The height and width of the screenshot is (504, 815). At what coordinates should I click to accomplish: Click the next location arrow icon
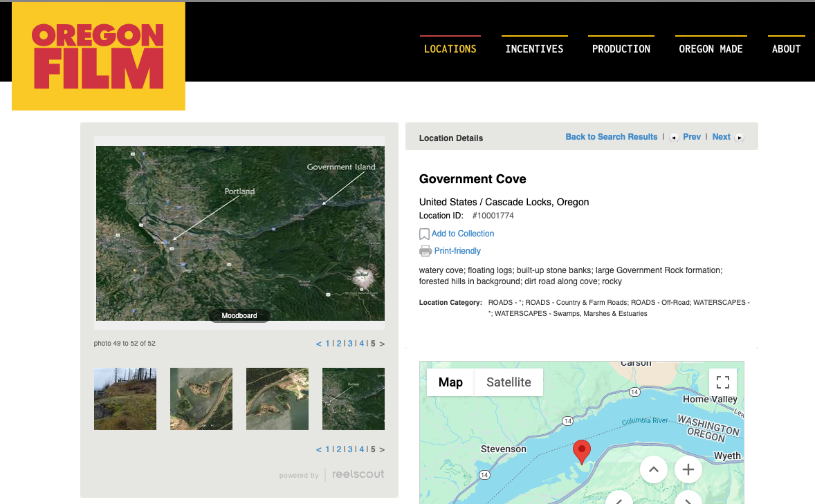coord(739,138)
